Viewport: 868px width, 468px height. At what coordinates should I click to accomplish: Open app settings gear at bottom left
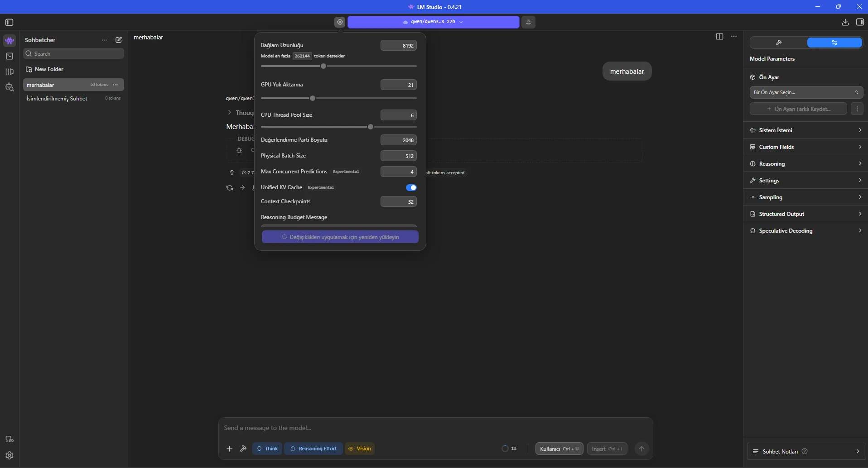click(10, 455)
